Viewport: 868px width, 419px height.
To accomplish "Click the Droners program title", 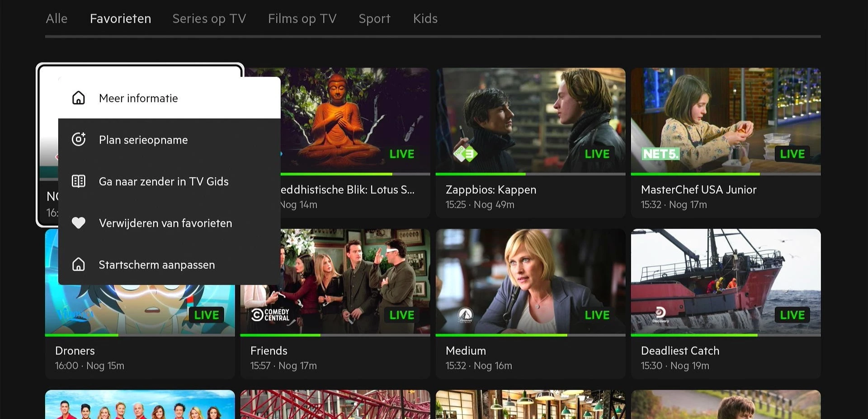I will (75, 351).
